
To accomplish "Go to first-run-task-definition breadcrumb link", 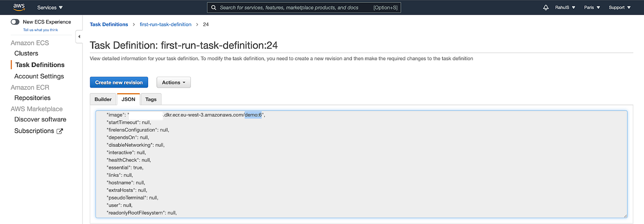I will pyautogui.click(x=166, y=24).
